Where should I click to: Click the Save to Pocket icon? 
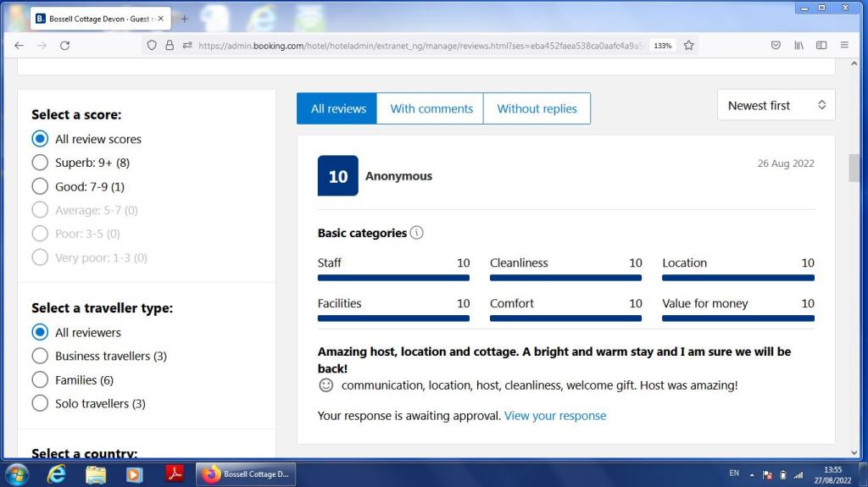pyautogui.click(x=776, y=46)
